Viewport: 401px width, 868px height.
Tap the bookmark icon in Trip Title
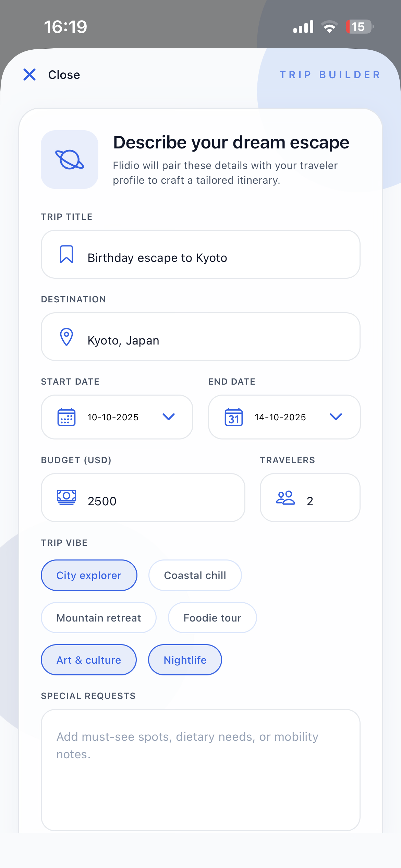66,254
